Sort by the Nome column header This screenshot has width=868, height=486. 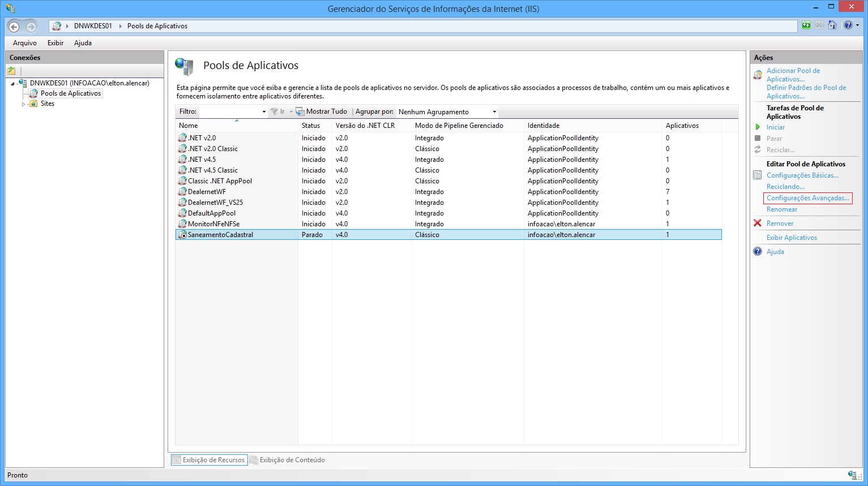(237, 126)
